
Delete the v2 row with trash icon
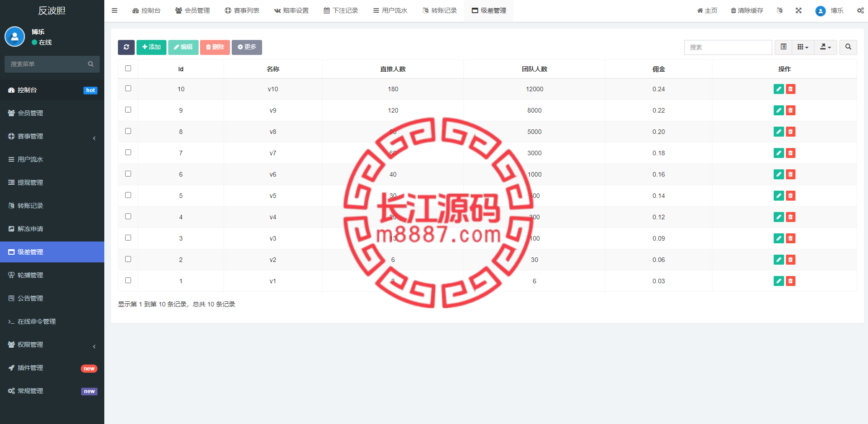790,260
